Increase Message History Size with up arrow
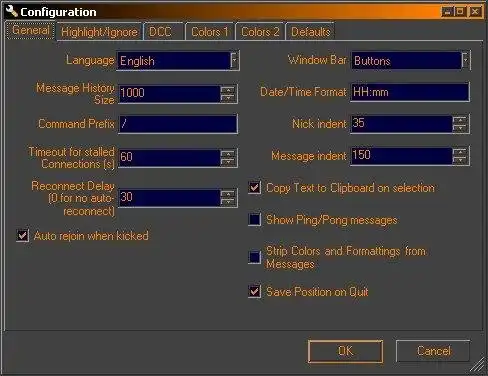The height and width of the screenshot is (376, 488). coord(229,89)
